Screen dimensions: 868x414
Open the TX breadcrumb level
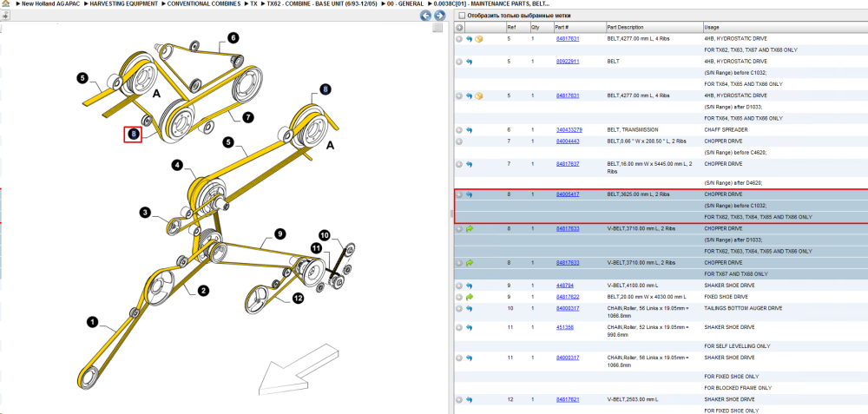point(253,3)
